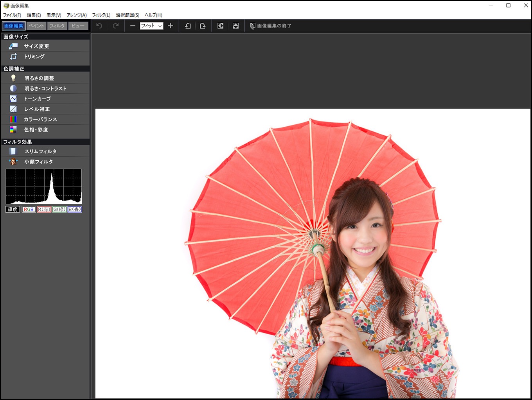Image resolution: width=532 pixels, height=400 pixels.
Task: Open the ヘルプ(H) menu
Action: point(153,15)
